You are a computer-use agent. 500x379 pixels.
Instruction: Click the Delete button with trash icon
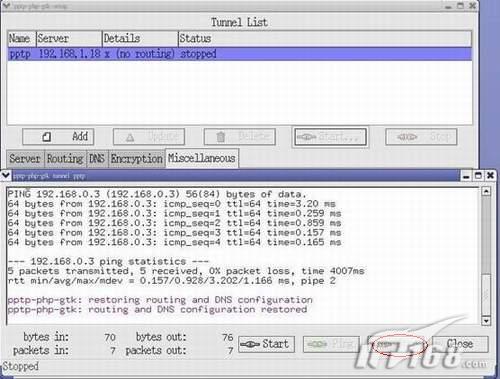click(x=240, y=137)
